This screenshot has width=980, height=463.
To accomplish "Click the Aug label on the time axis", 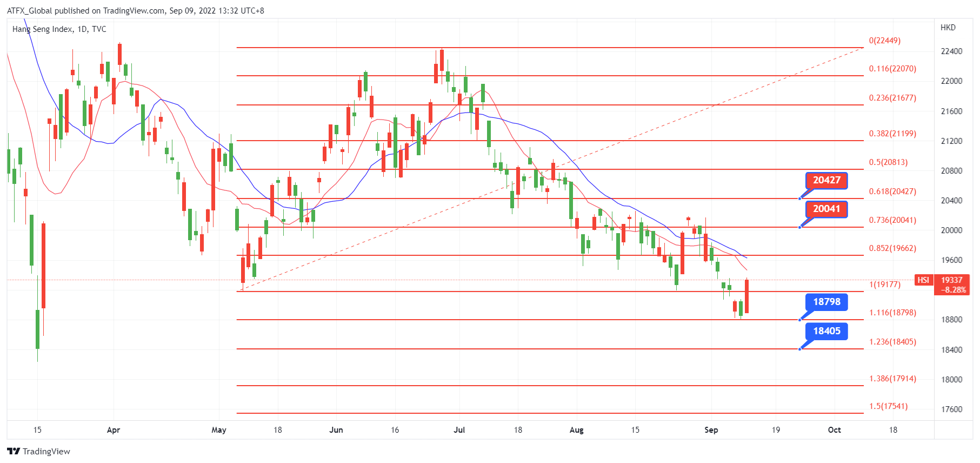I will [x=577, y=430].
